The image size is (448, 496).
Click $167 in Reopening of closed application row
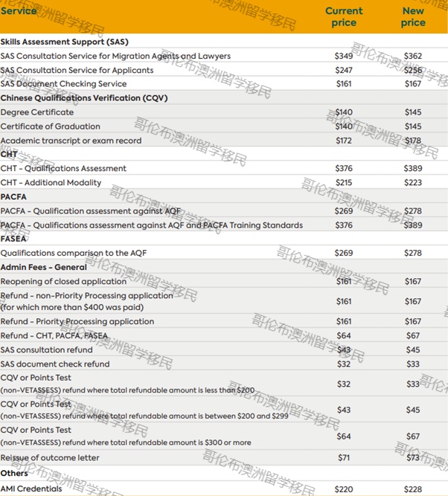tap(413, 282)
